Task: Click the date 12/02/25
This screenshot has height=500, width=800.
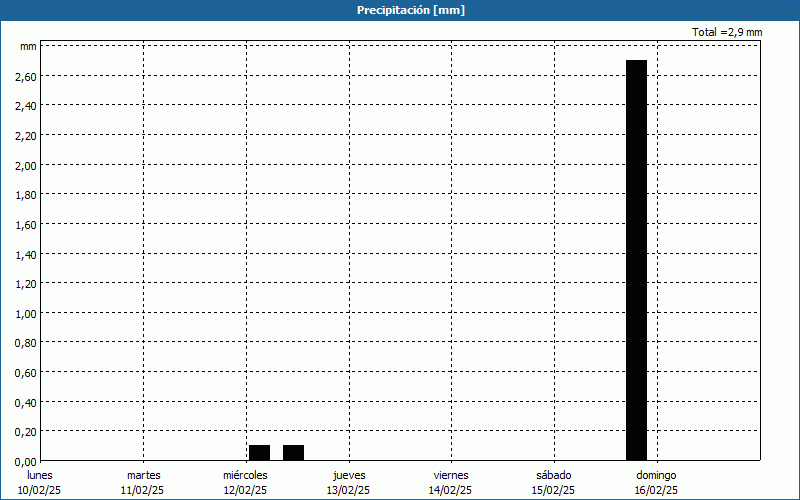Action: pyautogui.click(x=245, y=490)
